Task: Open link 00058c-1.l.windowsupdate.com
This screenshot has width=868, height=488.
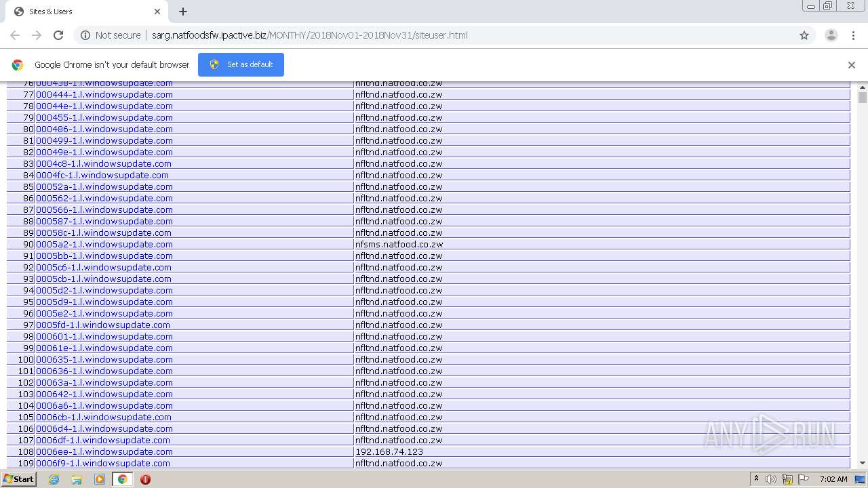Action: tap(104, 232)
